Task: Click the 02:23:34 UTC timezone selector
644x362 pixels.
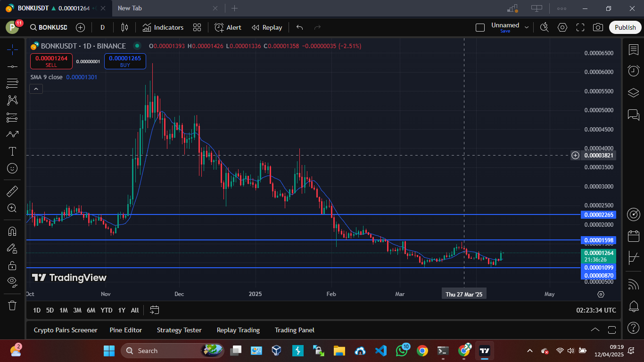Action: 596,310
